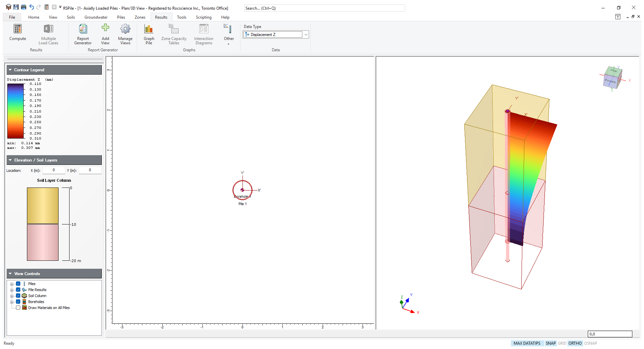
Task: Switch to the Piles ribbon tab
Action: tap(121, 17)
